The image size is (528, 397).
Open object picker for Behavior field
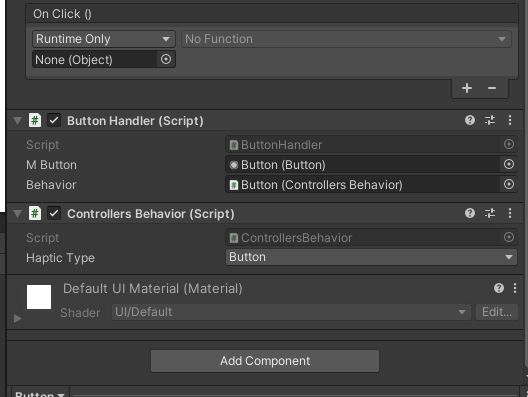pyautogui.click(x=509, y=185)
